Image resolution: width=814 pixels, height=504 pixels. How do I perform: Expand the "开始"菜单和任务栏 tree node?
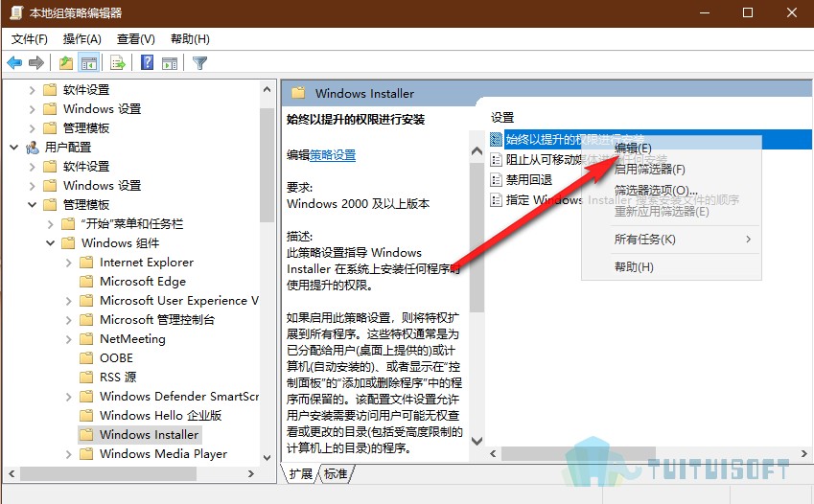pyautogui.click(x=51, y=224)
